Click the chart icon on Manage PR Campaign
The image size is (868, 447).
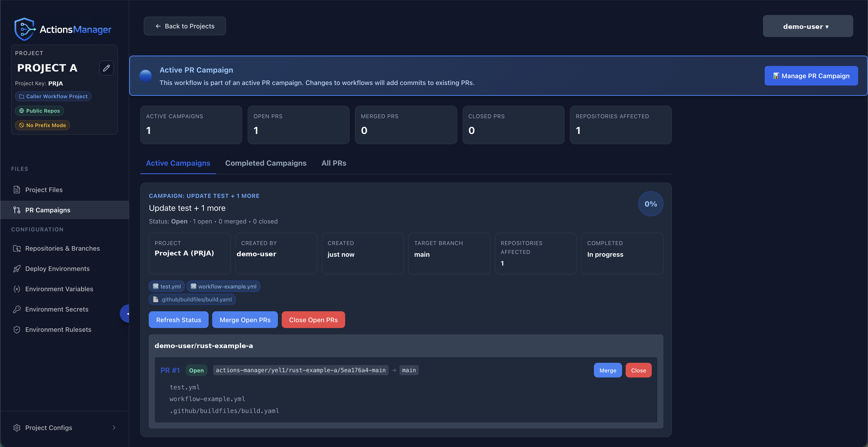point(776,76)
